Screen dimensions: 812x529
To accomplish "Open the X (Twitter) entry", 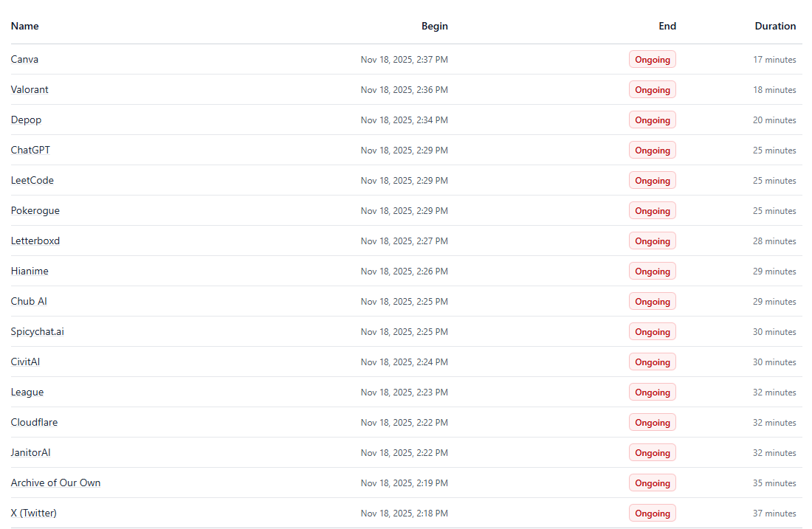I will click(x=34, y=513).
